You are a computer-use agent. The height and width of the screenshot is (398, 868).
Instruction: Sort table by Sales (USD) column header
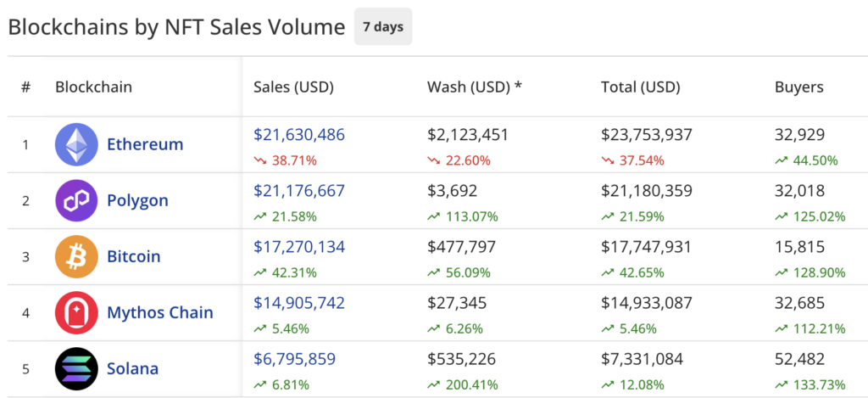[x=293, y=87]
